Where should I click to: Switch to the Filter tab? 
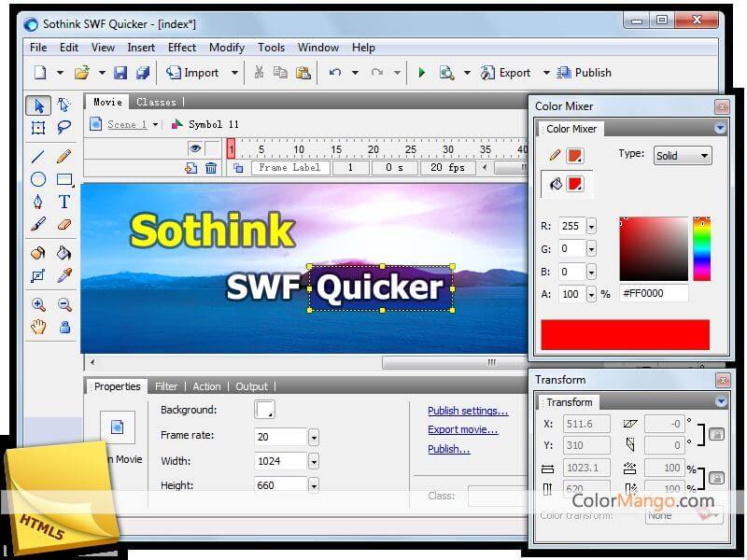pyautogui.click(x=166, y=386)
